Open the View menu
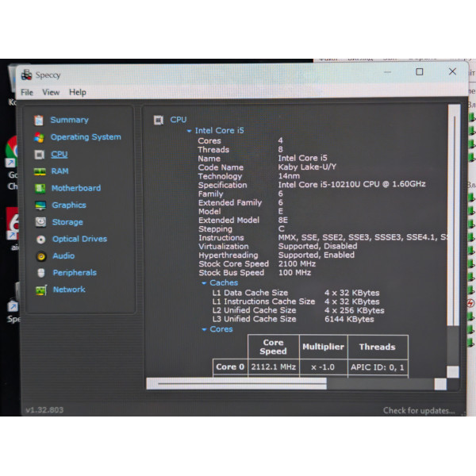476x476 pixels. point(51,92)
